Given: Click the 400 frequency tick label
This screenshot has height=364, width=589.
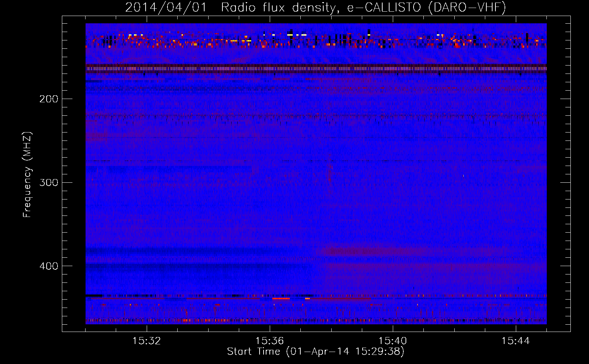Looking at the screenshot, I should 48,266.
